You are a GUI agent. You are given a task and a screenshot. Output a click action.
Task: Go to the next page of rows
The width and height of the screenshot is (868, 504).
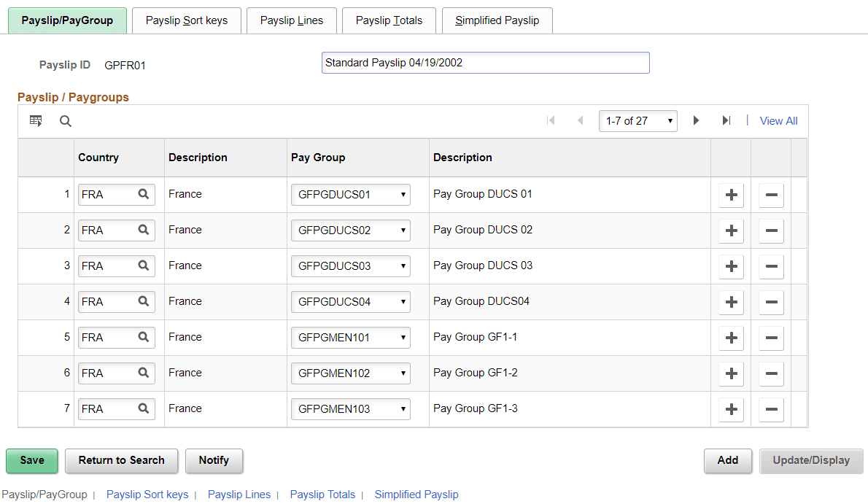coord(696,120)
